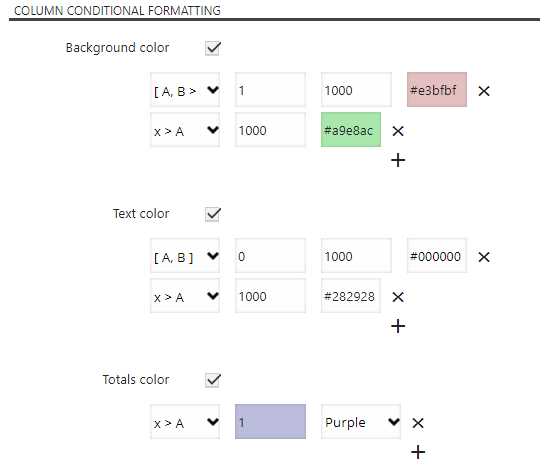Select the purple totals threshold field

point(271,422)
